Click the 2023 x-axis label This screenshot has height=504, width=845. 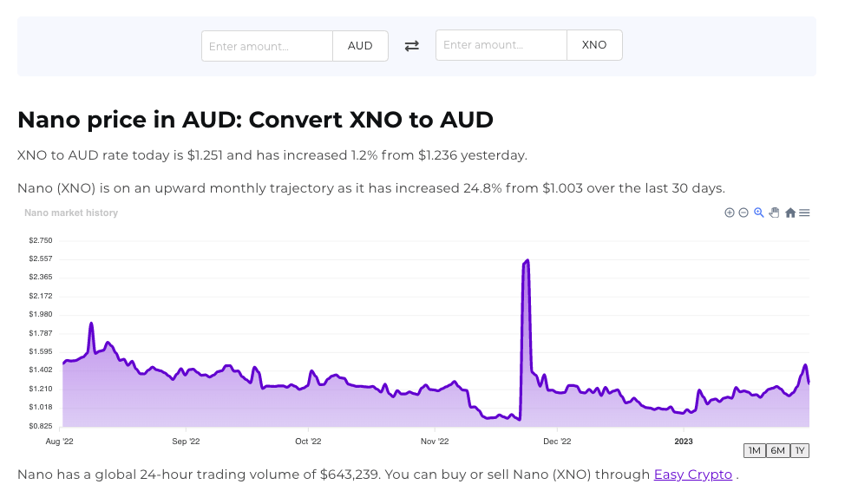coord(684,441)
